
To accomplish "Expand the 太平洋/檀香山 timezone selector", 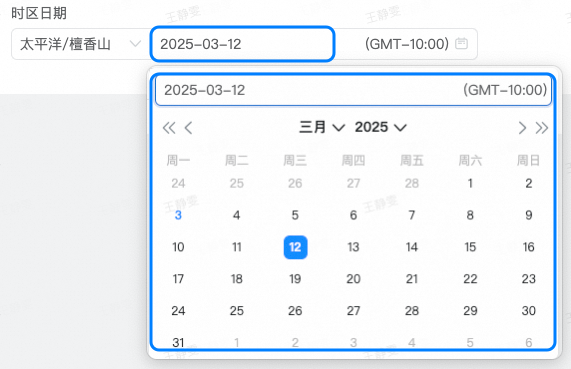I will pyautogui.click(x=80, y=44).
